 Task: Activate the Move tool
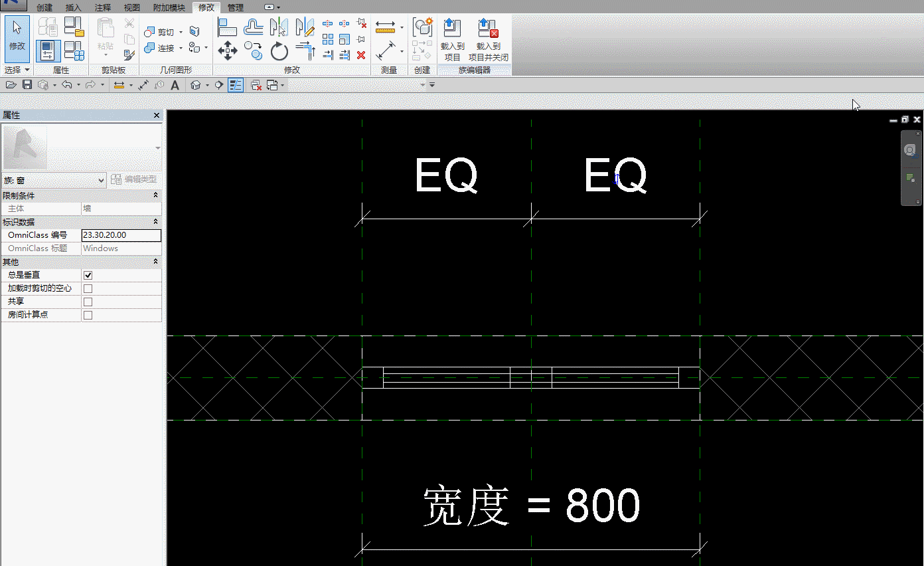point(228,51)
